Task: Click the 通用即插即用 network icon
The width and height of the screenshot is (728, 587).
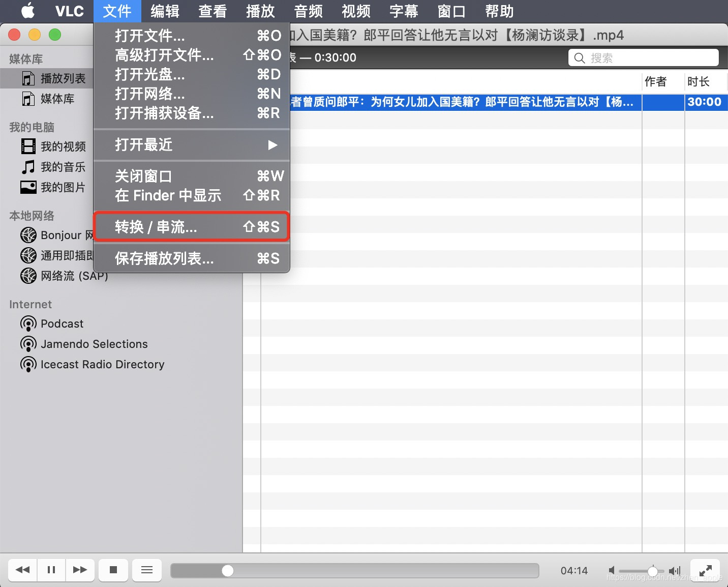Action: coord(28,255)
